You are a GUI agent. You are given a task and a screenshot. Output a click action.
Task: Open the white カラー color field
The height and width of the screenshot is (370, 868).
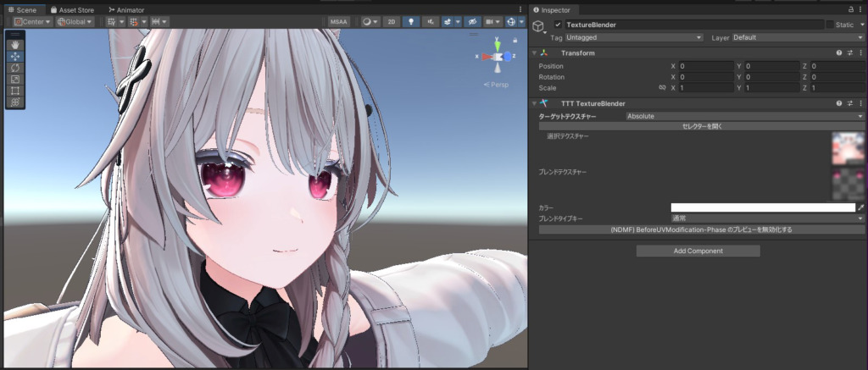click(x=763, y=208)
